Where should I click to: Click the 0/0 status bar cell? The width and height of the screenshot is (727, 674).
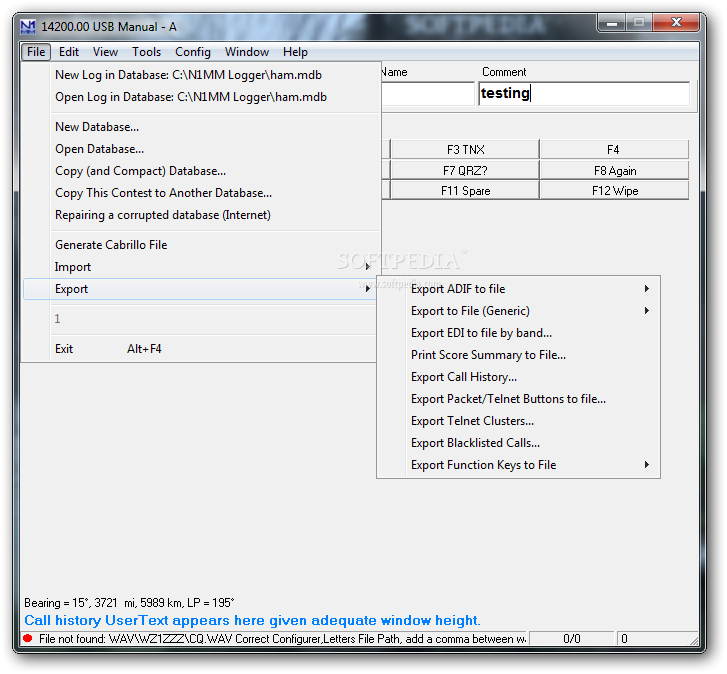[x=571, y=639]
